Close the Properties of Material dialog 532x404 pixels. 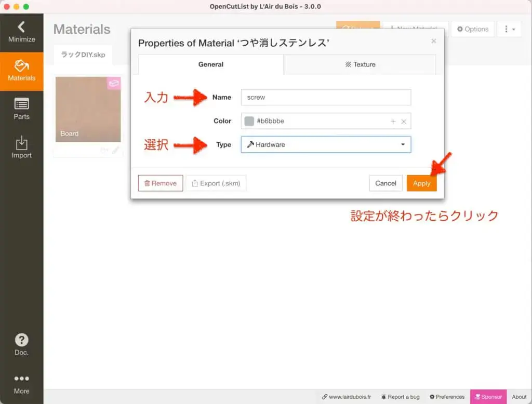point(433,41)
